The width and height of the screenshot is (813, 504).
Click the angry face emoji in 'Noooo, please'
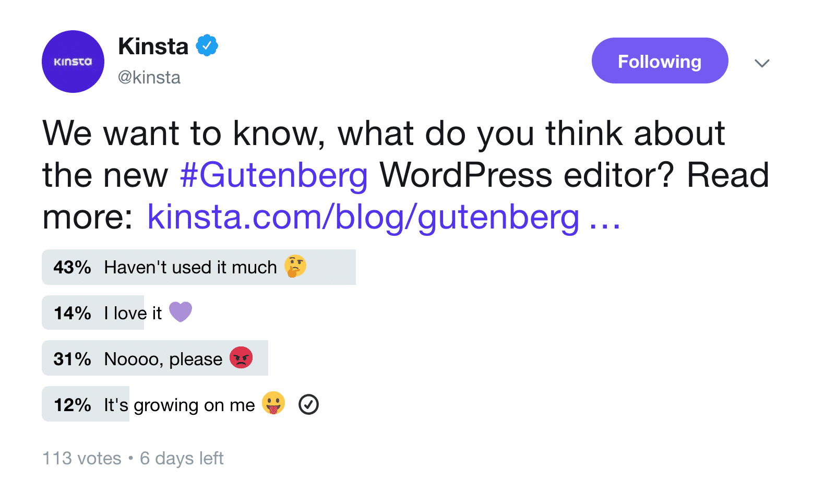point(242,357)
